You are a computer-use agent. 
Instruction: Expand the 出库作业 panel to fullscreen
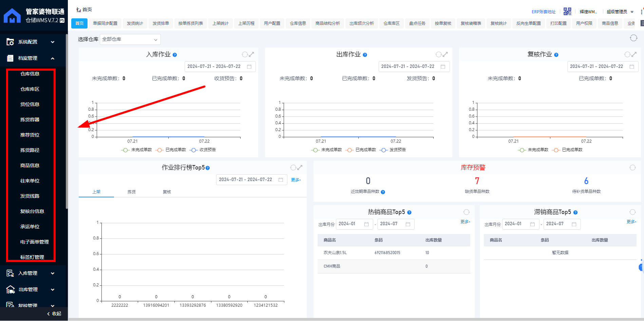445,54
